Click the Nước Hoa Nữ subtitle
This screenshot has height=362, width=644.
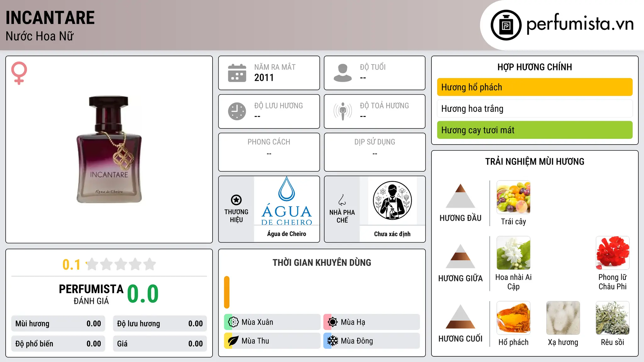click(x=40, y=36)
